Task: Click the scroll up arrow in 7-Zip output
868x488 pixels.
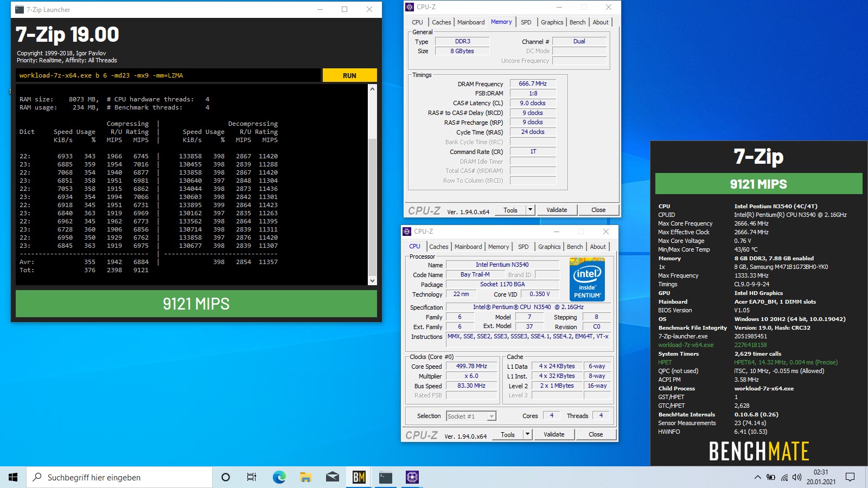Action: (372, 89)
